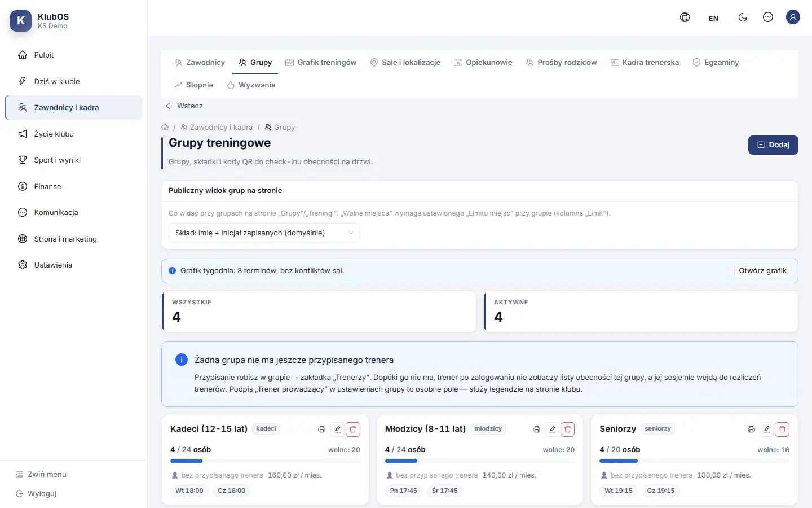812x508 pixels.
Task: Click Otwórz grafik button
Action: click(x=762, y=271)
